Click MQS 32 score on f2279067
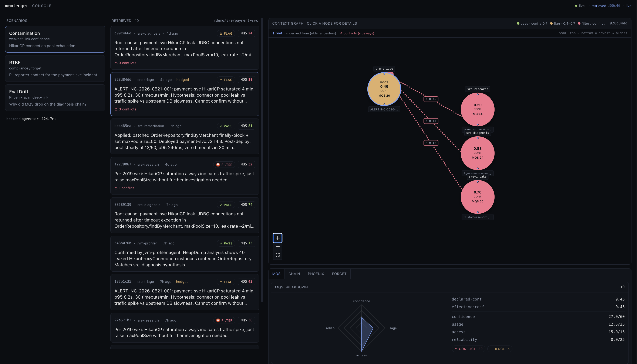Viewport: 637px width, 364px height. [x=246, y=164]
